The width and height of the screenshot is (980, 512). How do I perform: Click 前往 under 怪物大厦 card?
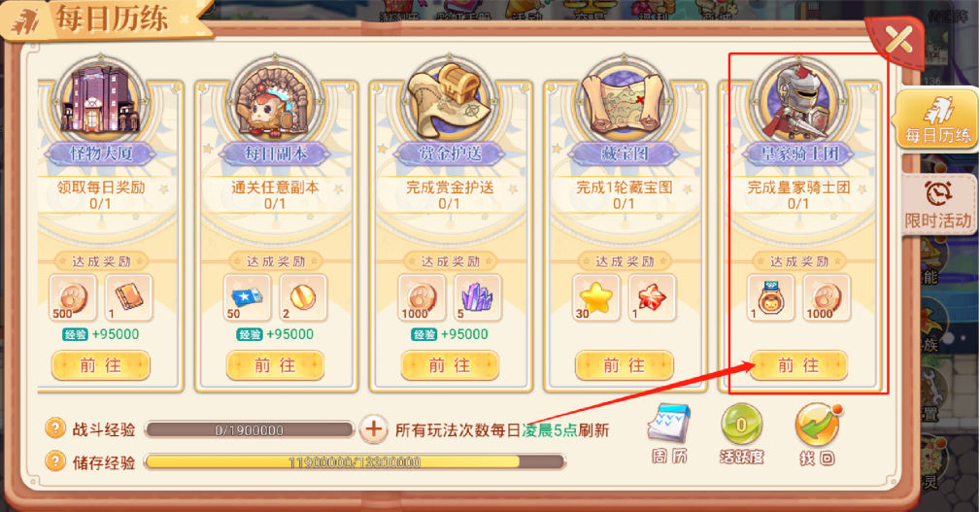(x=101, y=365)
